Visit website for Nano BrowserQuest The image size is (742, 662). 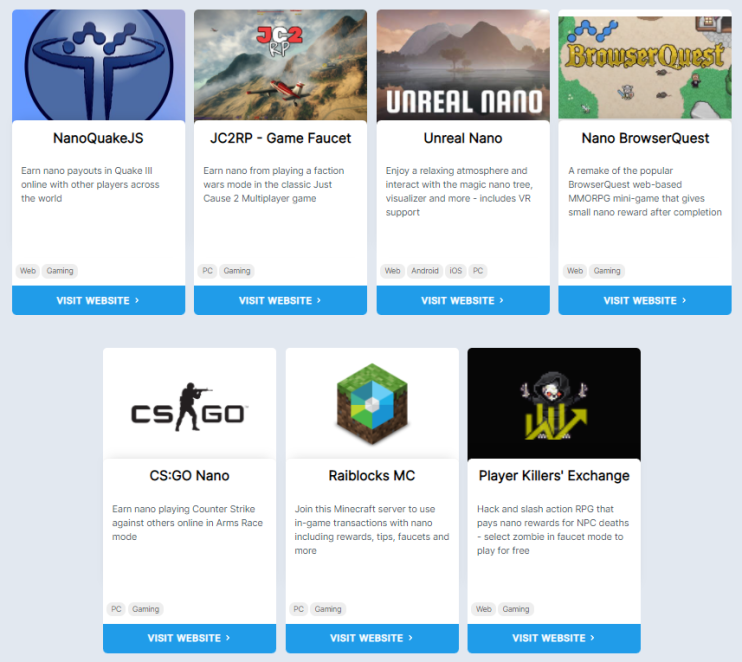click(645, 300)
